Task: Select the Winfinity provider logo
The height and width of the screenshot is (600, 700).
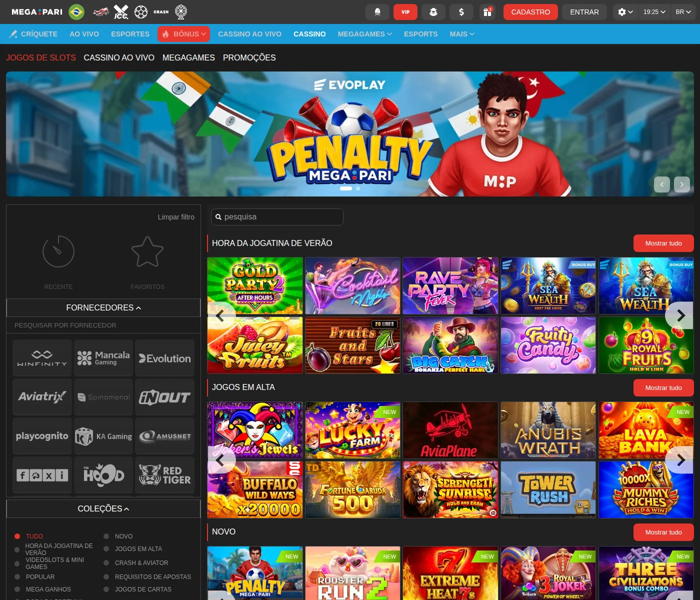Action: coord(42,358)
